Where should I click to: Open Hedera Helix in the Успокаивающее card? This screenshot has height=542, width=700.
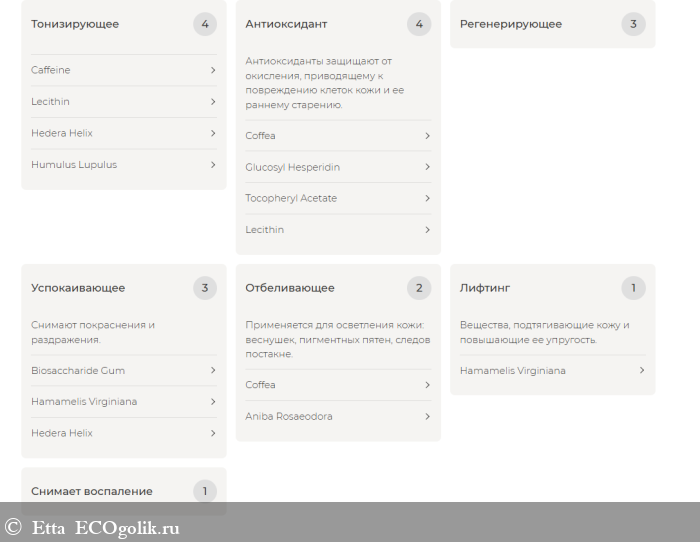click(62, 433)
